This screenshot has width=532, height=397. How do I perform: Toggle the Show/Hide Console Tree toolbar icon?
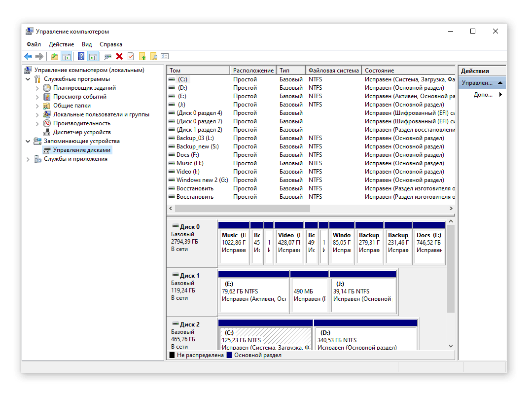click(x=67, y=56)
